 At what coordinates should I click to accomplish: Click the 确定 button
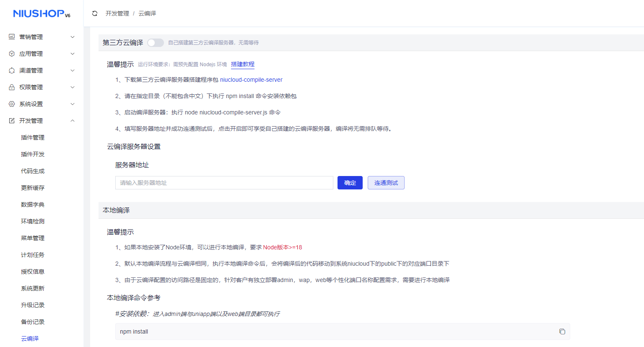[x=350, y=182]
